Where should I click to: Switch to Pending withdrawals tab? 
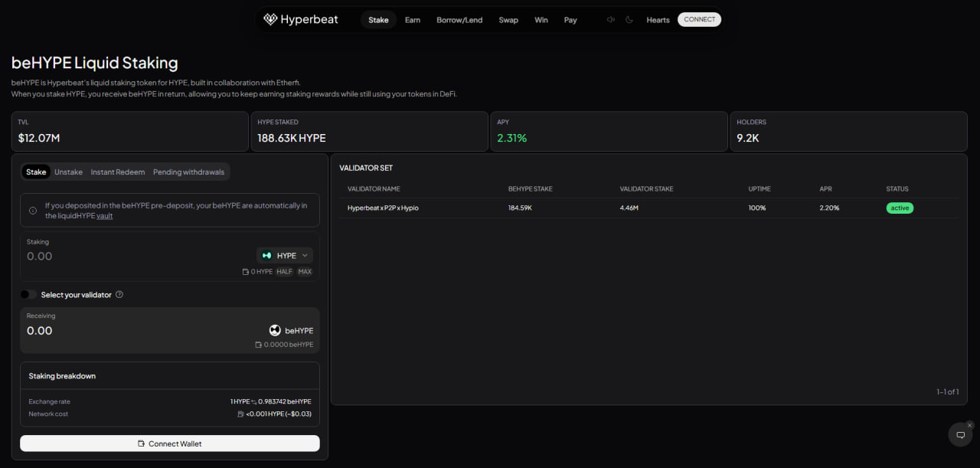188,172
